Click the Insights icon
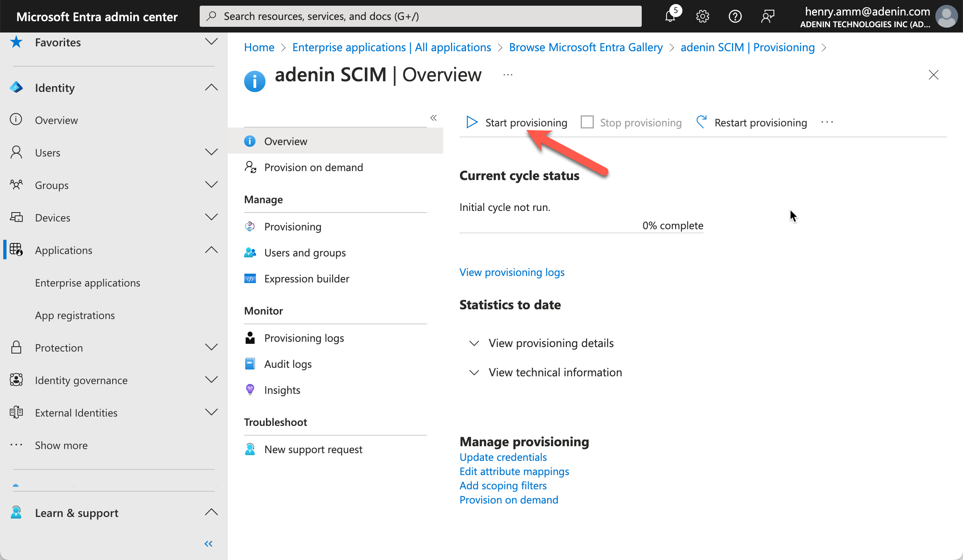This screenshot has height=560, width=963. (250, 389)
